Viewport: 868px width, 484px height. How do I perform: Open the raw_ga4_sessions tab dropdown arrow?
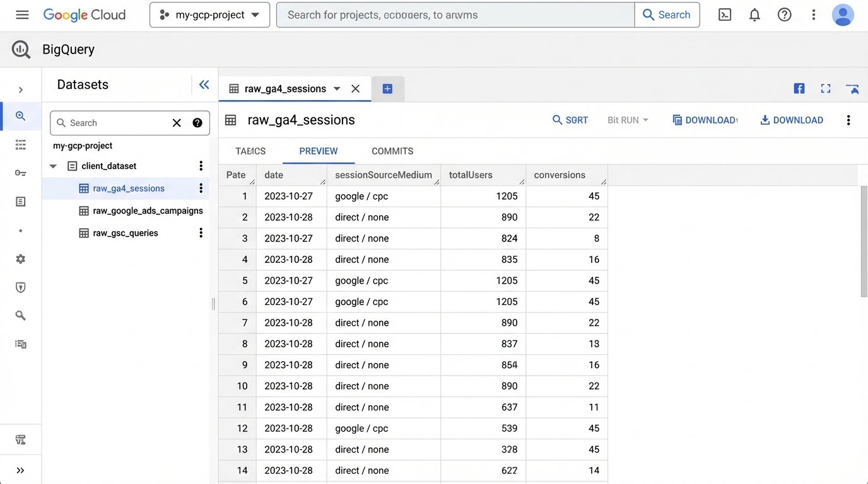(x=337, y=89)
